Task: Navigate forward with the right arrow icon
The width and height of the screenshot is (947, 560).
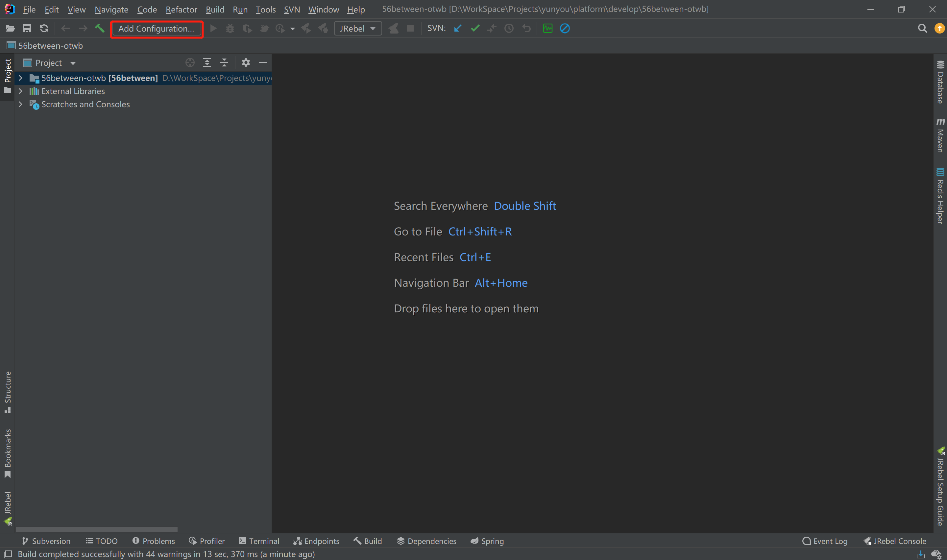Action: click(83, 28)
